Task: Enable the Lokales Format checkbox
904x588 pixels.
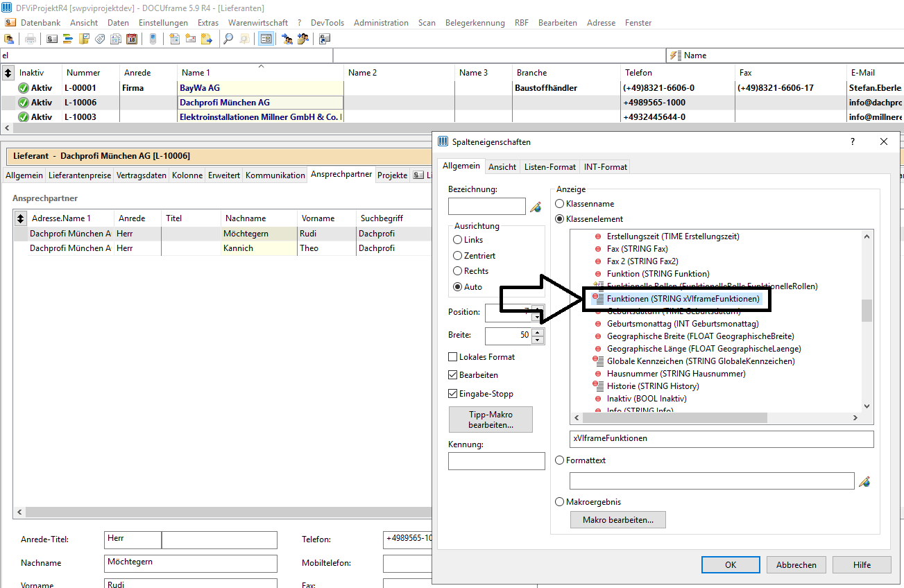Action: tap(453, 357)
